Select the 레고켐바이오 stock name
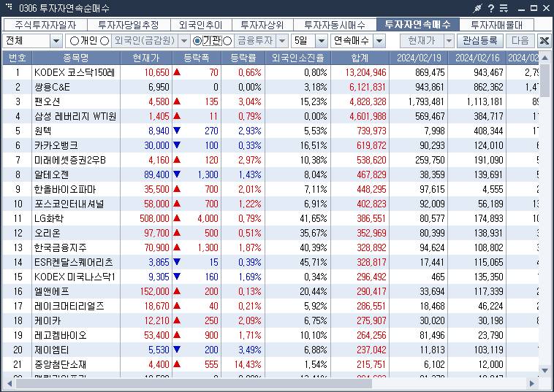The image size is (554, 392). [61, 335]
